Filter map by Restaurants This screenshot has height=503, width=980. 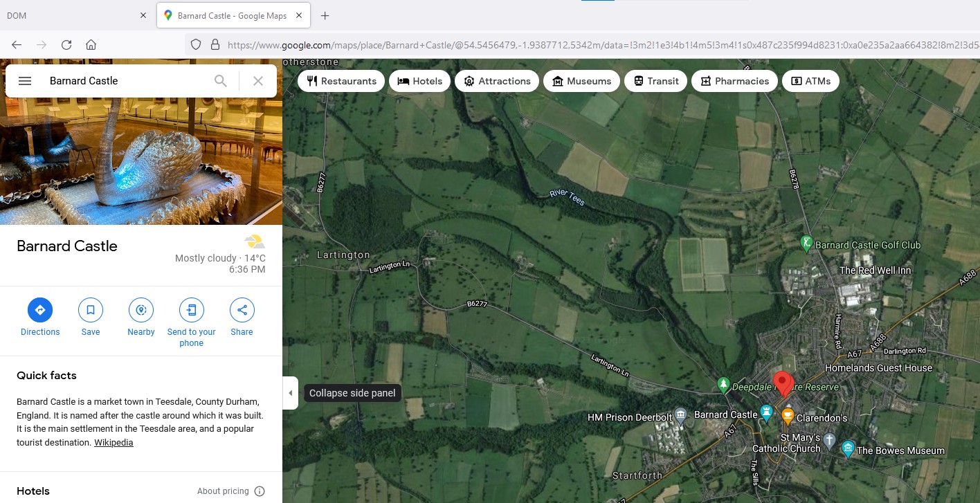pyautogui.click(x=341, y=81)
